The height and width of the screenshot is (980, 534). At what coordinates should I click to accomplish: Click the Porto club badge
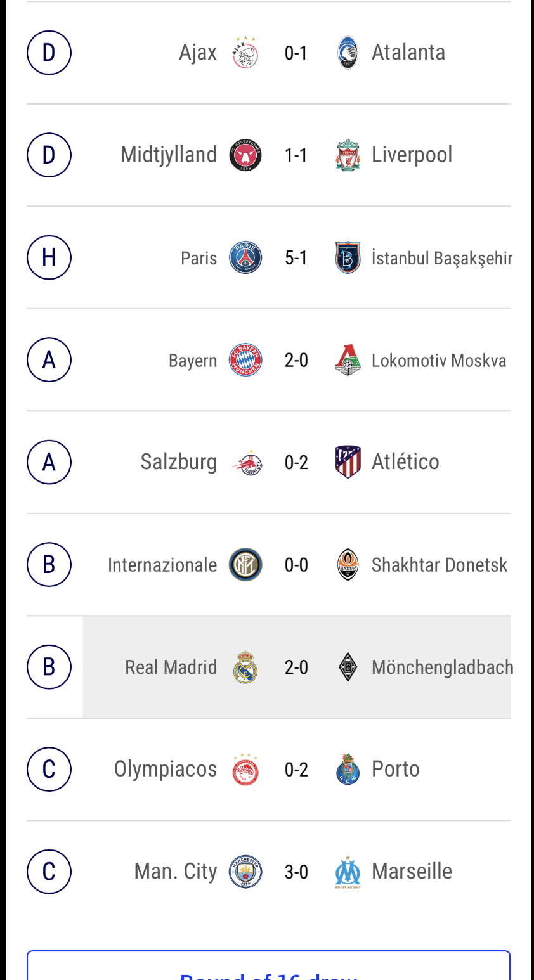348,768
